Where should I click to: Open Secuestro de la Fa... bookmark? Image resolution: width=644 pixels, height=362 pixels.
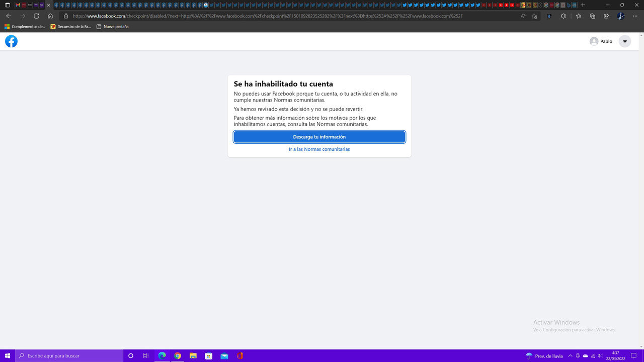tap(71, 27)
